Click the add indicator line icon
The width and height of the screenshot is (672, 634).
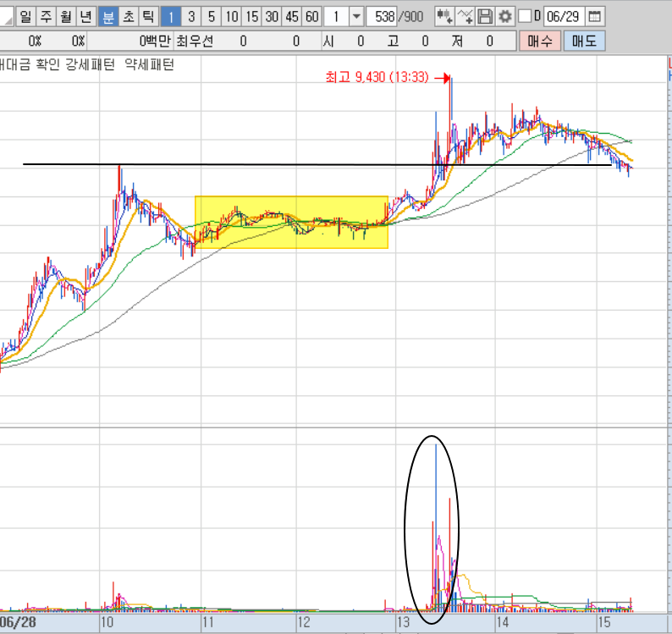pyautogui.click(x=465, y=17)
